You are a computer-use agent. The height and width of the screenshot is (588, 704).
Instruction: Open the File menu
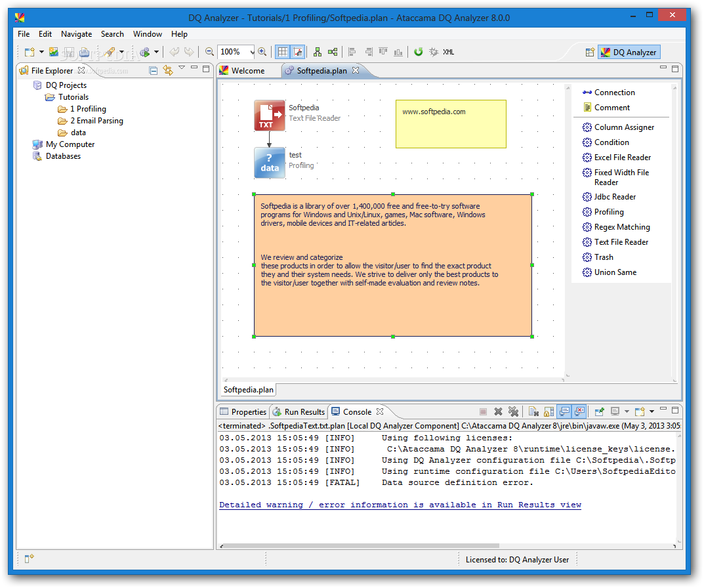pyautogui.click(x=24, y=34)
